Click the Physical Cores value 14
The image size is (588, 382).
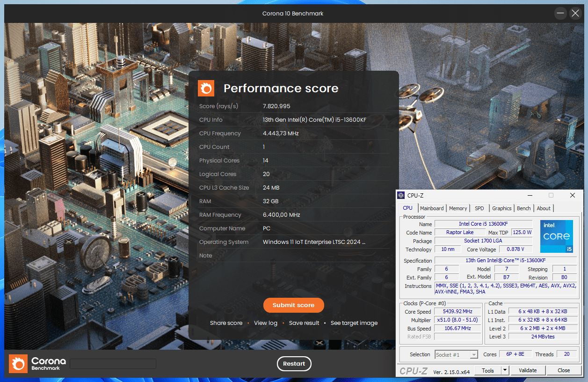pos(266,161)
